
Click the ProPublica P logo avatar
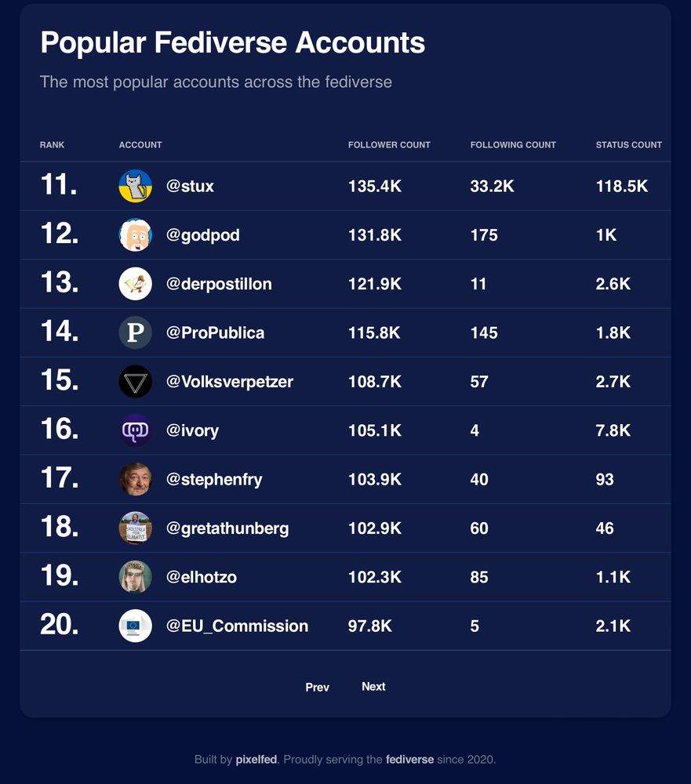click(x=135, y=332)
